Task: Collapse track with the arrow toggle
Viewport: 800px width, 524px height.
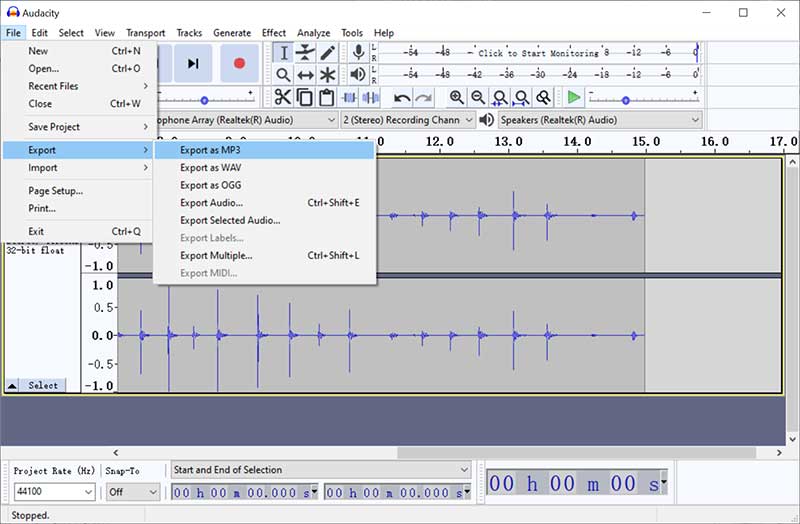Action: pyautogui.click(x=12, y=385)
